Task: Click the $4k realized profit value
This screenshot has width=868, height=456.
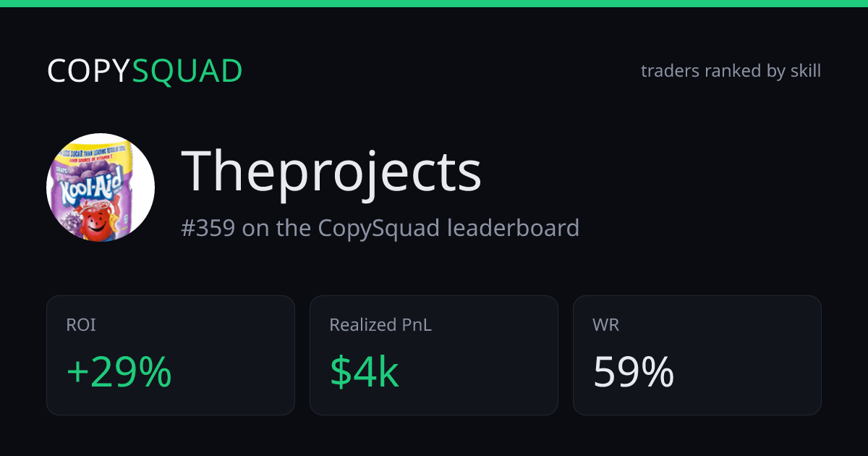Action: [364, 373]
